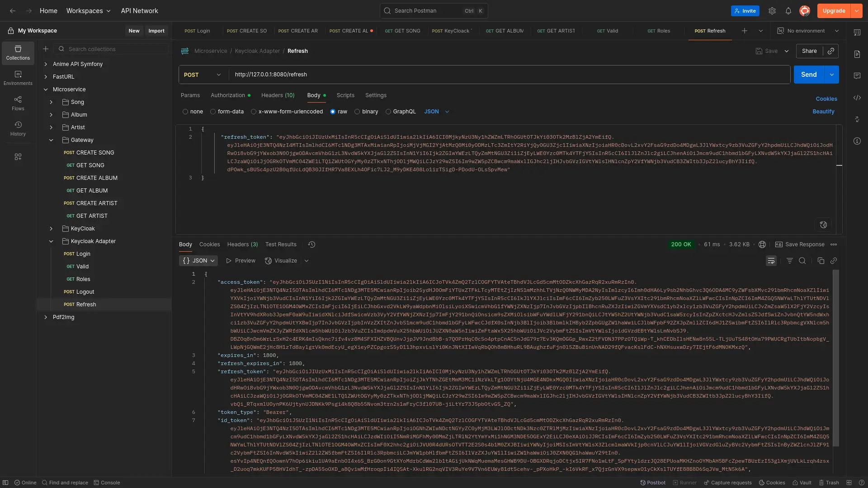Open response format JSON dropdown
868x488 pixels.
(x=198, y=261)
